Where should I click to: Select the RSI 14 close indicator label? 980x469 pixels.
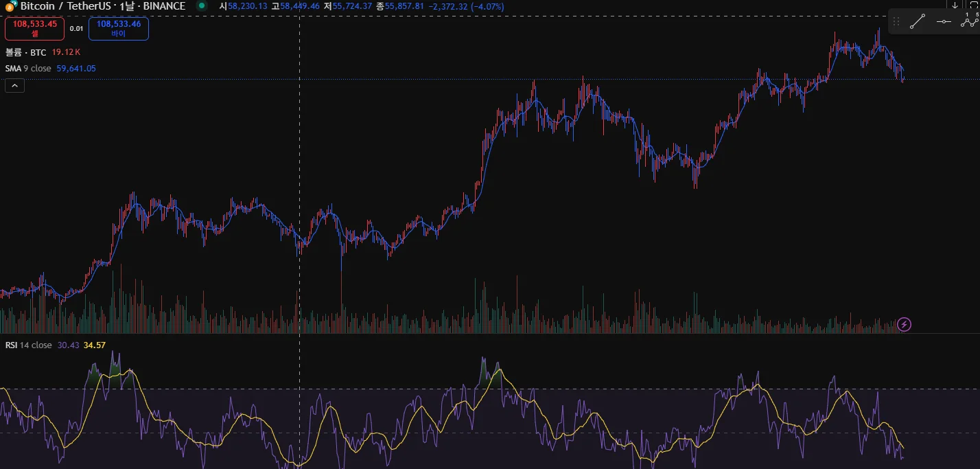(28, 345)
